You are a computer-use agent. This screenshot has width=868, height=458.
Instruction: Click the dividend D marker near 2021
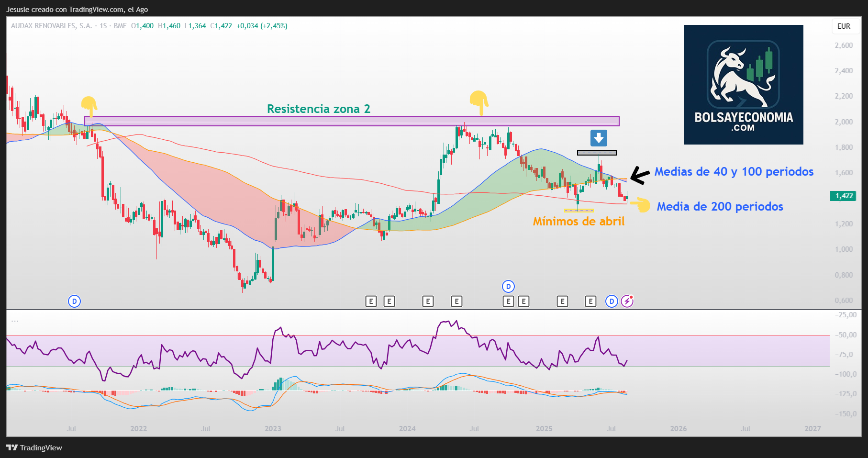click(74, 301)
